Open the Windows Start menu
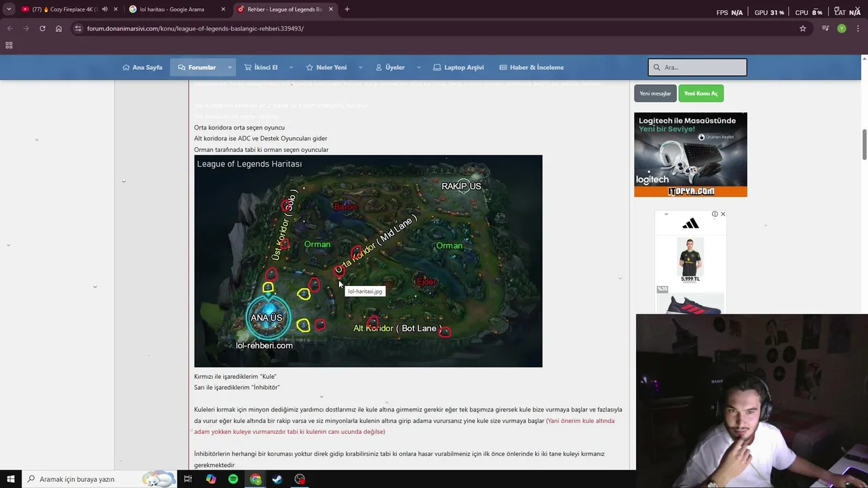Image resolution: width=868 pixels, height=488 pixels. pyautogui.click(x=10, y=479)
